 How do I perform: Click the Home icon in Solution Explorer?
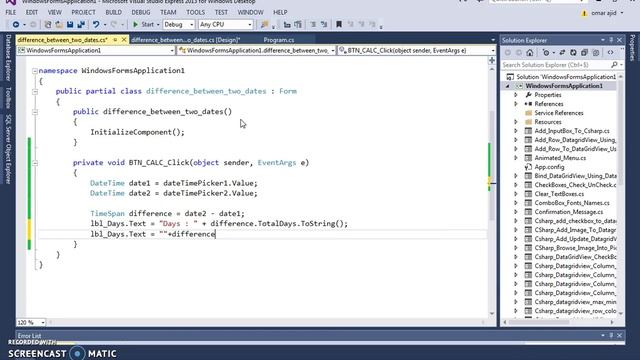(x=530, y=53)
